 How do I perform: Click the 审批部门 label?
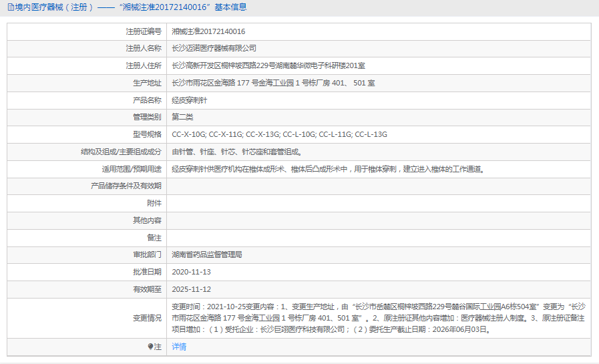[147, 254]
